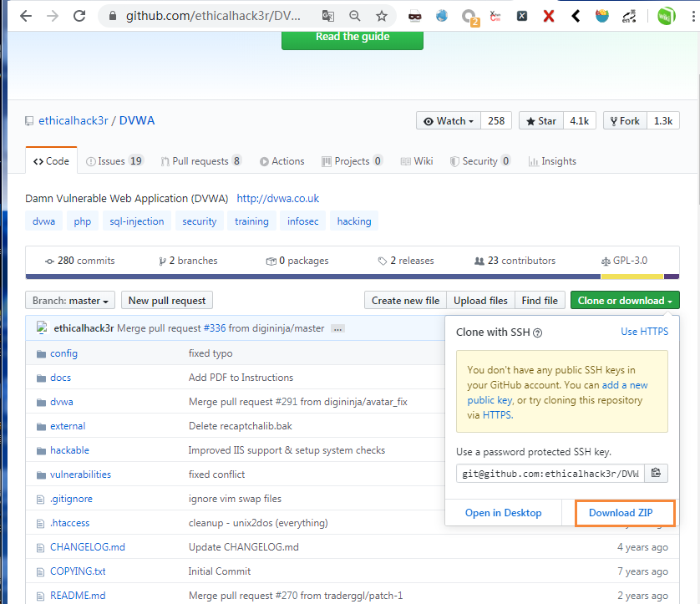This screenshot has width=700, height=604.
Task: Click Open in Desktop
Action: coord(503,513)
